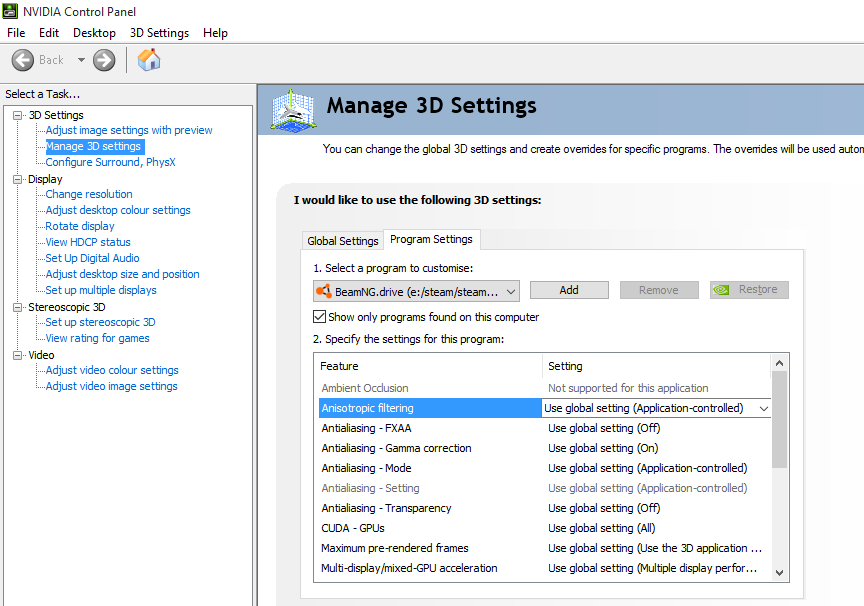The width and height of the screenshot is (864, 606).
Task: Collapse the Video tree node
Action: pyautogui.click(x=18, y=355)
